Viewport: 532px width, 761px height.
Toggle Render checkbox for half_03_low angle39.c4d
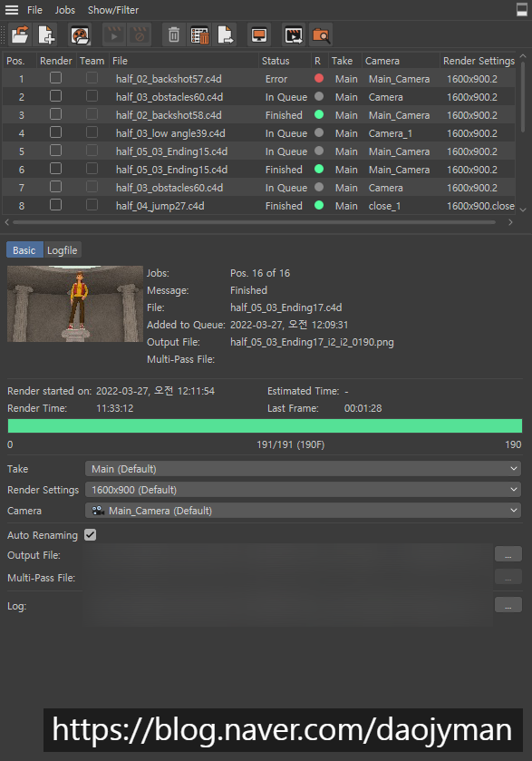pos(56,132)
